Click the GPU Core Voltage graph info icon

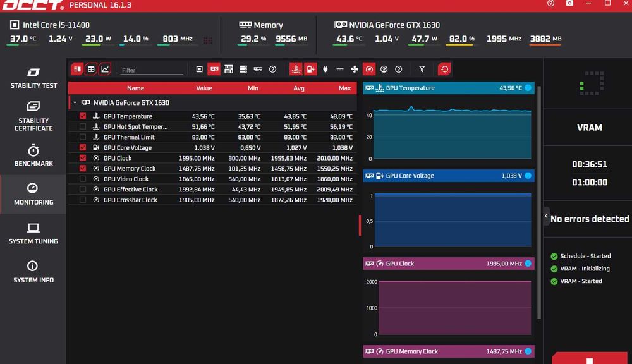point(528,176)
